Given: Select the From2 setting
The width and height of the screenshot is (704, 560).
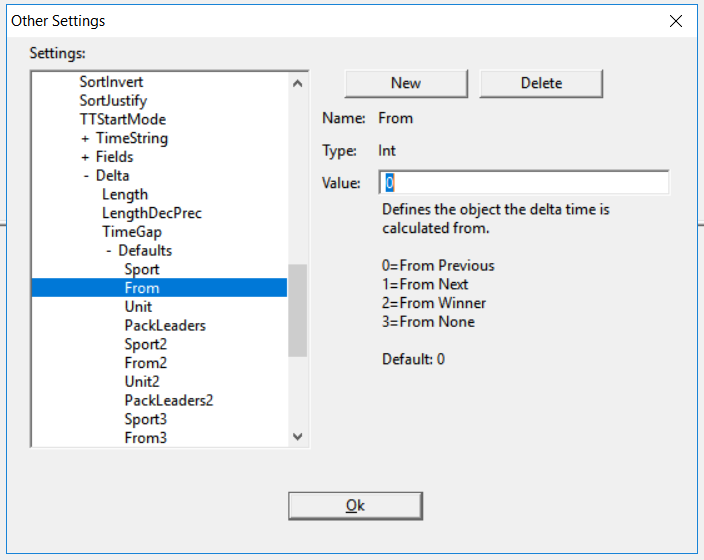Looking at the screenshot, I should [x=145, y=363].
